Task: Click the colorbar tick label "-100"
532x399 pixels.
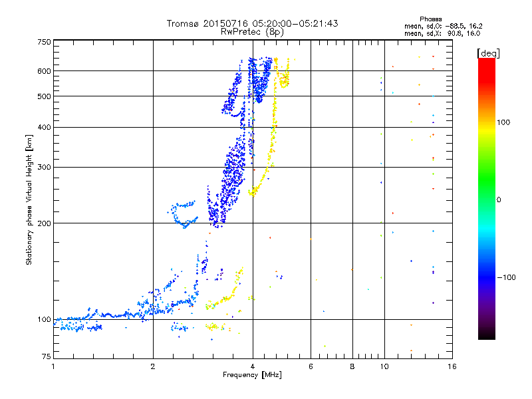Action: [506, 277]
